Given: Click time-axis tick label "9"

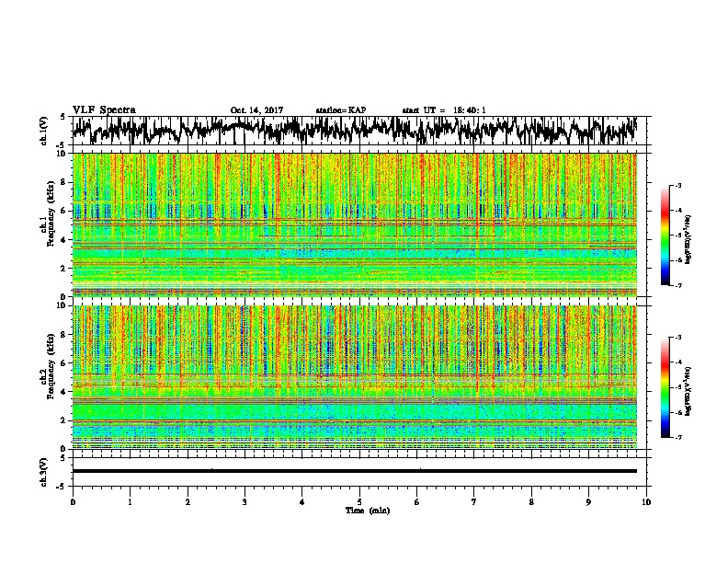Looking at the screenshot, I should (x=588, y=502).
